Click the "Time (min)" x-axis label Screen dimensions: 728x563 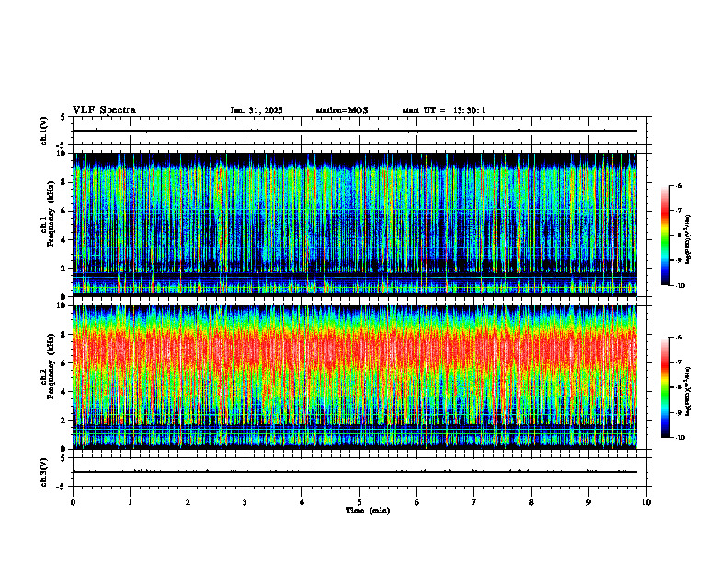click(368, 511)
